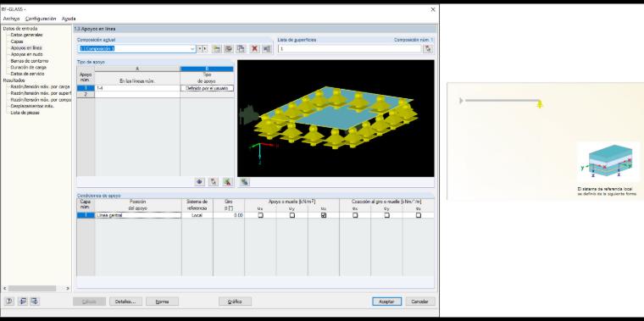Enable the φz rotation restraint checkbox
644x321 pixels.
pos(418,215)
